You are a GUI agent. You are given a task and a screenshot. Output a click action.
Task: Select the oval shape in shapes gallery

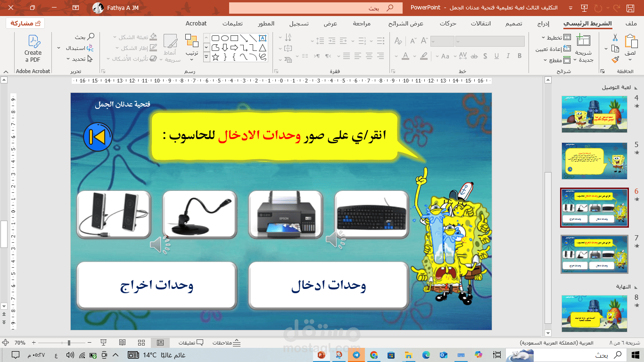225,38
